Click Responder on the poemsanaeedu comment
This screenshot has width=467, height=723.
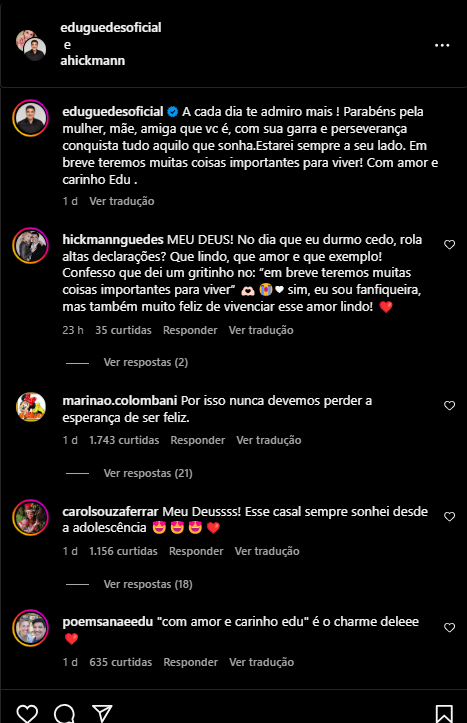click(x=190, y=662)
